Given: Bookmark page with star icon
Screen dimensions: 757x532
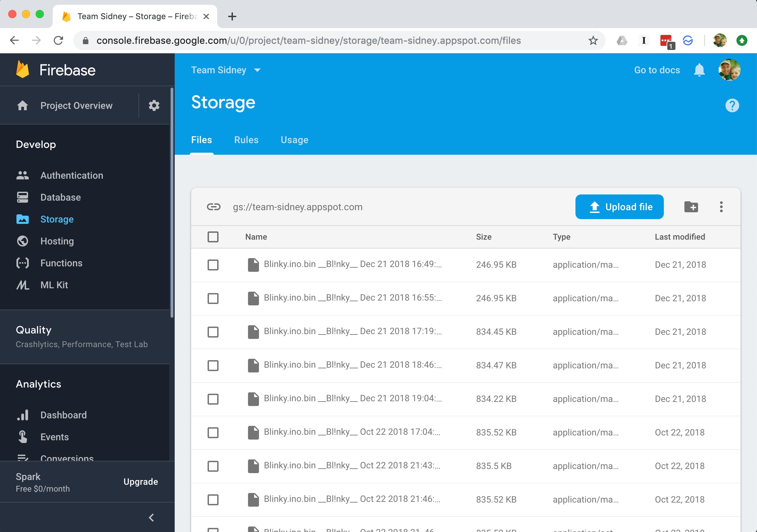Looking at the screenshot, I should [x=593, y=41].
